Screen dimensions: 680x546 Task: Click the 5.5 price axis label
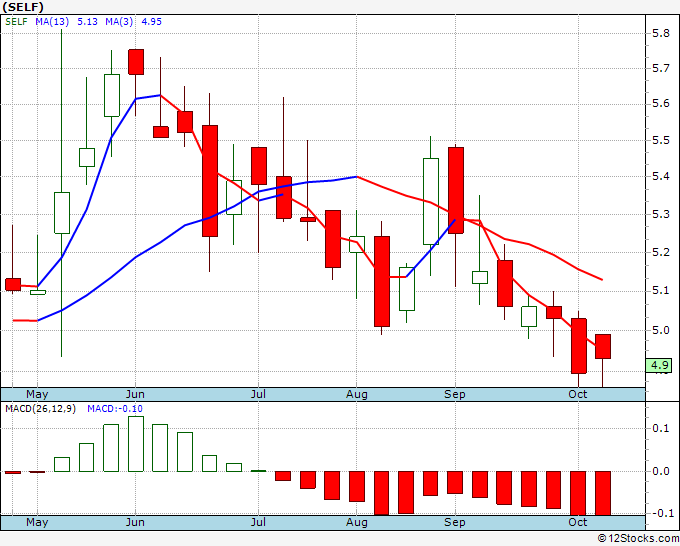click(661, 140)
